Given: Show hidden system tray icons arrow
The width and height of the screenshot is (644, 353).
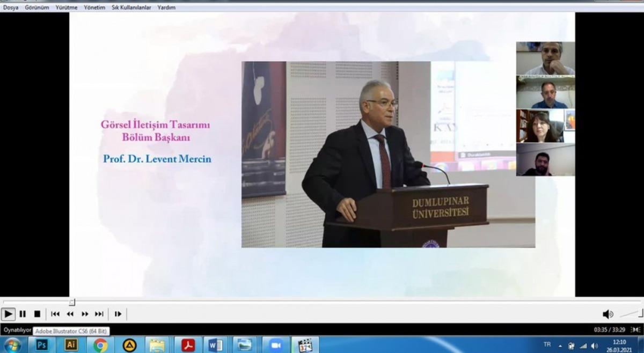Looking at the screenshot, I should pos(560,345).
